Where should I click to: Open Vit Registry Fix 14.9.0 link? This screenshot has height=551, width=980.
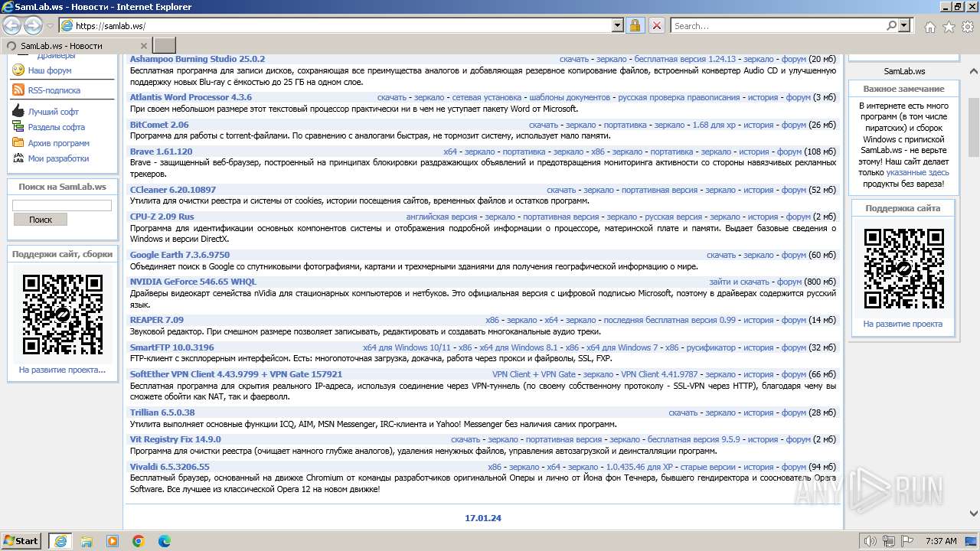point(175,439)
